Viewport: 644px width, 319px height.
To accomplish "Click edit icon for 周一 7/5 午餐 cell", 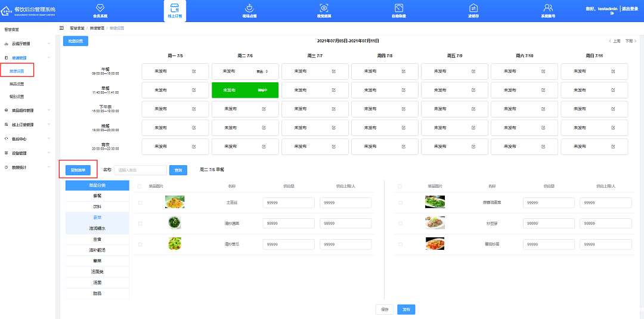I will [x=194, y=72].
